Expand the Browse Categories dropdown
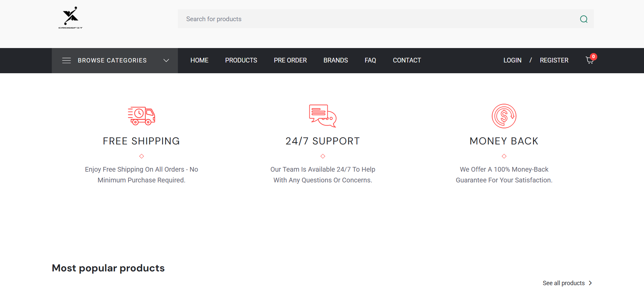This screenshot has width=644, height=305. [x=112, y=60]
